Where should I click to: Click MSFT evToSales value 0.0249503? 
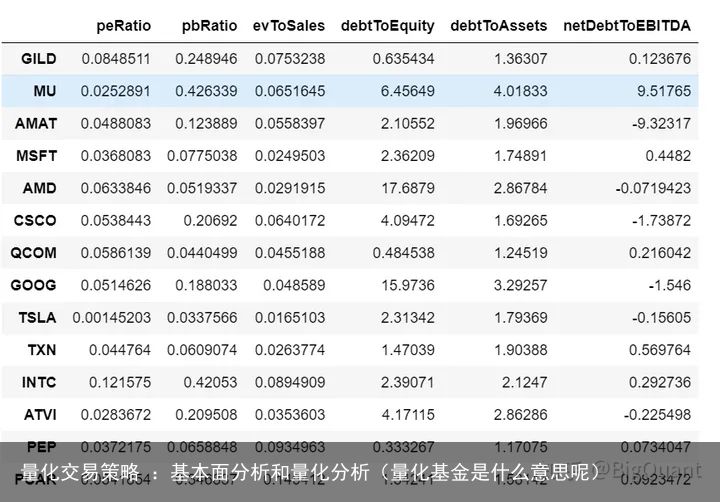[x=290, y=156]
